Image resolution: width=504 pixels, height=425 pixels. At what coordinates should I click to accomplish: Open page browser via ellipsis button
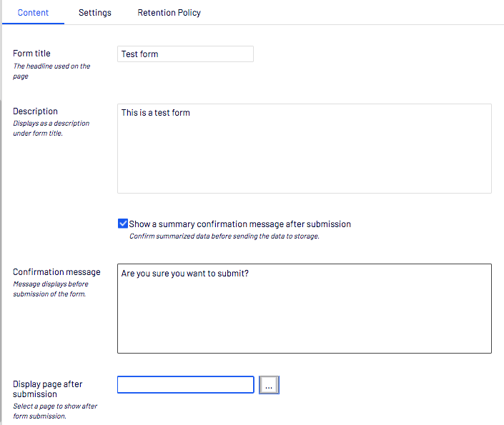tap(269, 385)
